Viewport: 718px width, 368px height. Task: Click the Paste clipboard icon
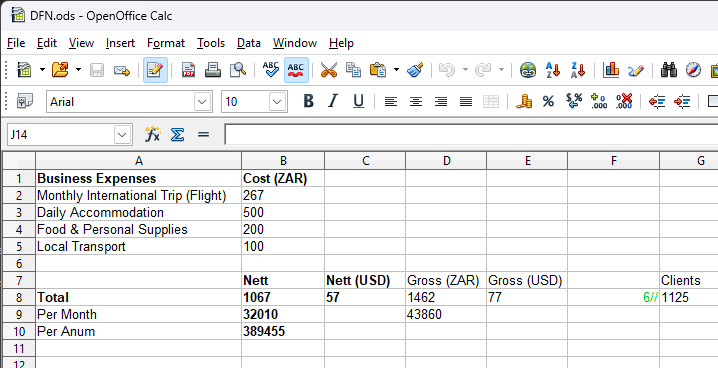(x=378, y=70)
